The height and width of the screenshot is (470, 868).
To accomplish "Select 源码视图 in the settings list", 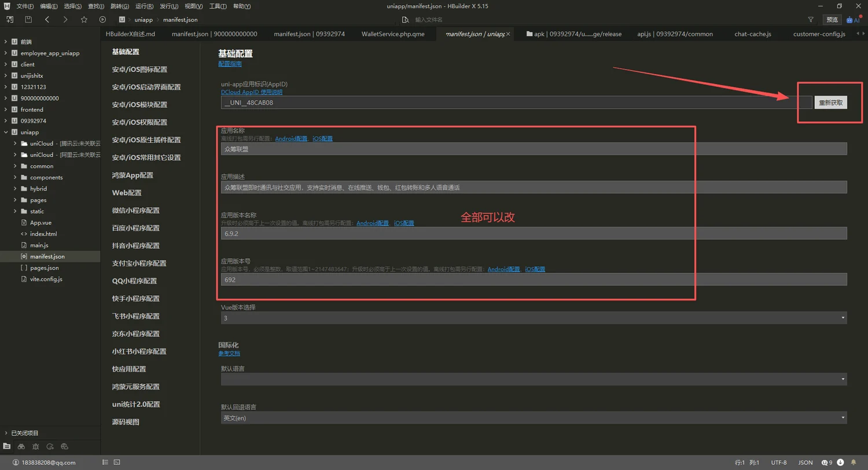I will tap(126, 422).
